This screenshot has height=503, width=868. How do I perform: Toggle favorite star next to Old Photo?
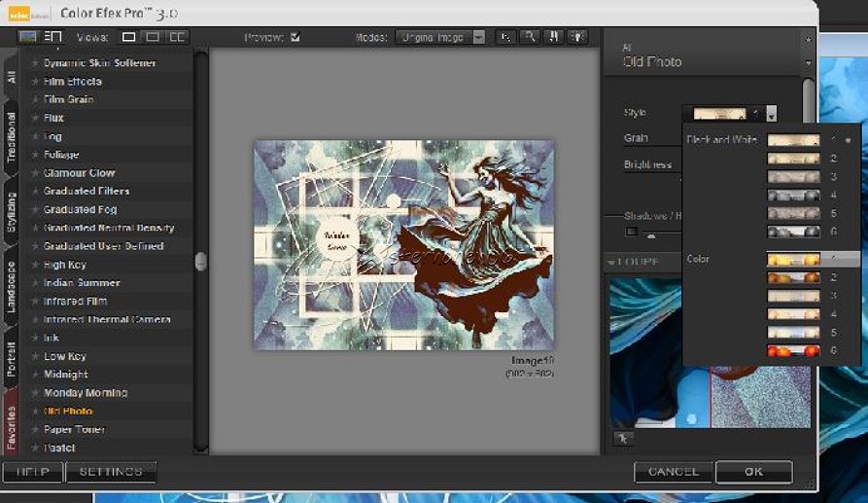(x=35, y=412)
